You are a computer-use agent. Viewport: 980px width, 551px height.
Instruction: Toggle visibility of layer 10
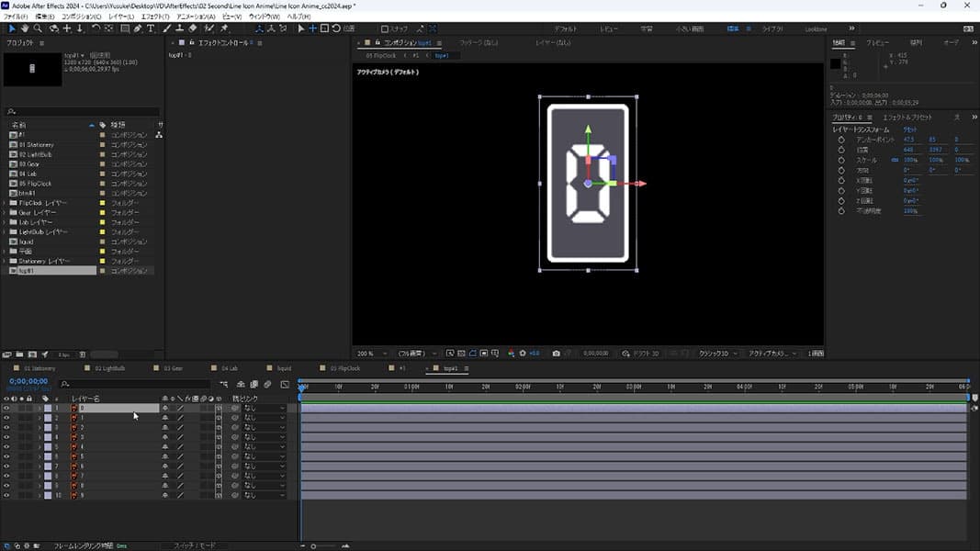[6, 495]
